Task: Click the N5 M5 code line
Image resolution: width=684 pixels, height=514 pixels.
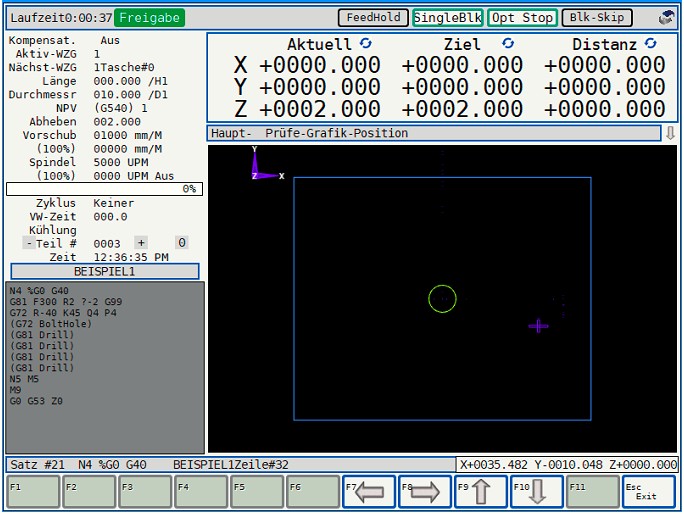Action: [24, 379]
